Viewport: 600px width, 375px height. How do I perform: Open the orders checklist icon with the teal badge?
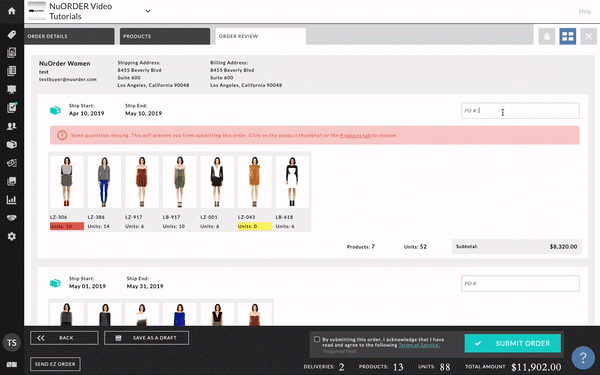point(11,108)
